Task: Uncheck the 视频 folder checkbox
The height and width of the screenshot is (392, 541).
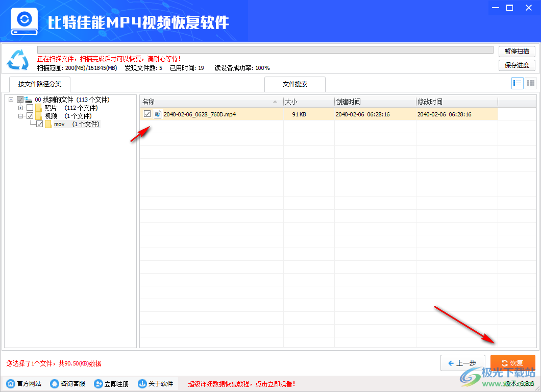Action: point(30,116)
